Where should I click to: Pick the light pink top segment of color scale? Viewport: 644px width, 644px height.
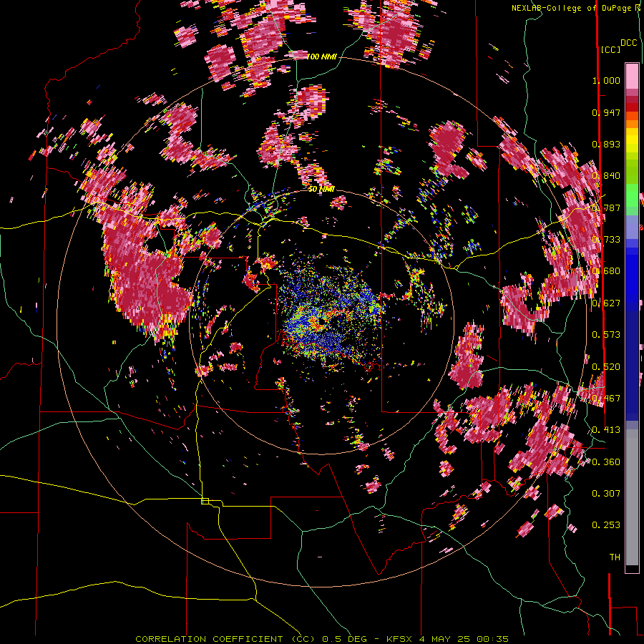632,77
